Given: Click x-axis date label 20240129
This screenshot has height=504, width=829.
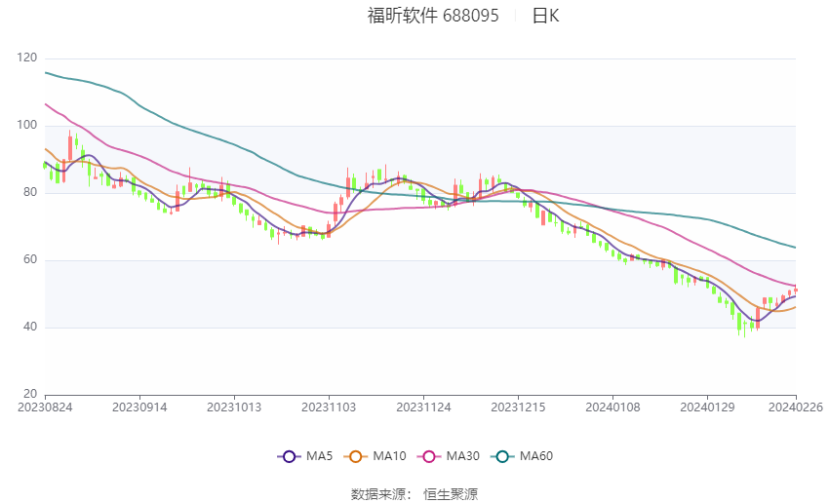Looking at the screenshot, I should 707,407.
